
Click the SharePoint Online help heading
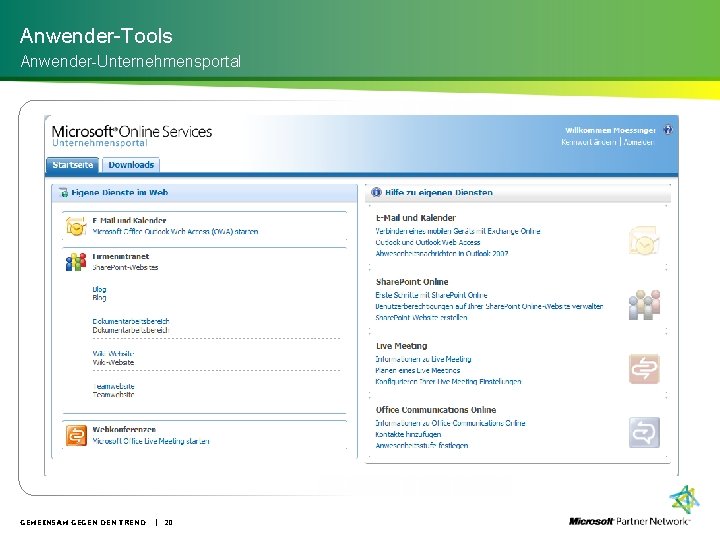click(x=412, y=281)
